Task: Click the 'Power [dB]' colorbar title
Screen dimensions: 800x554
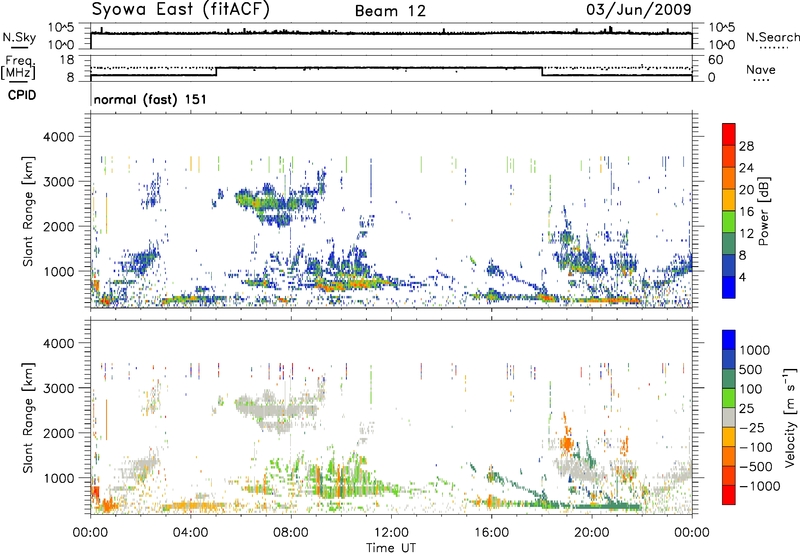Action: click(764, 211)
